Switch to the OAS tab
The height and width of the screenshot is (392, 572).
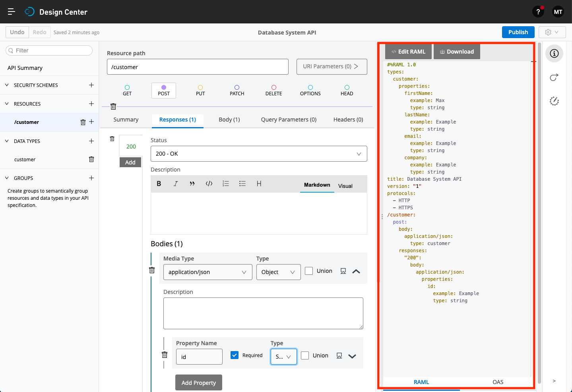tap(498, 382)
